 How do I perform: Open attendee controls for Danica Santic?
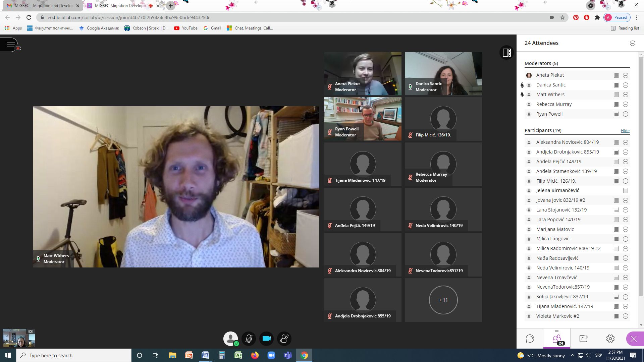click(x=626, y=85)
